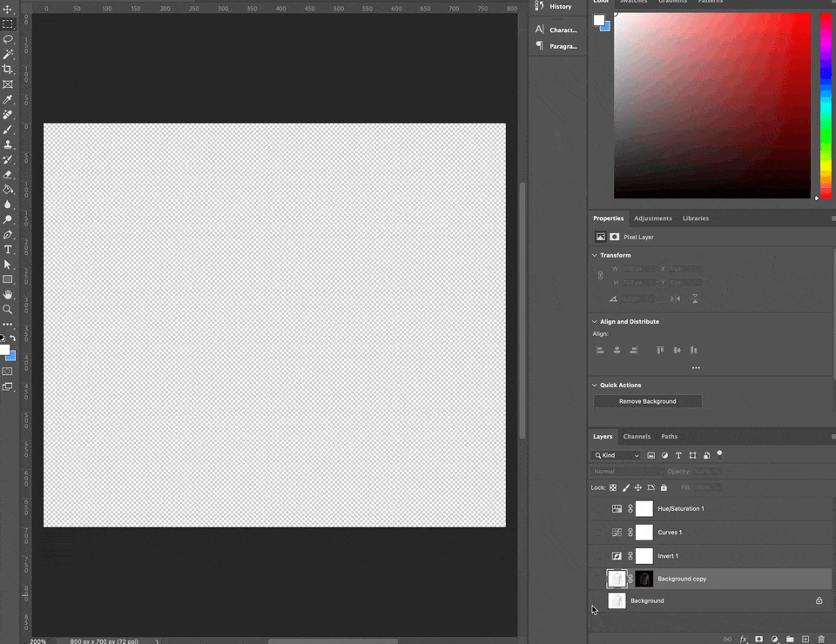The width and height of the screenshot is (836, 644).
Task: Open the History panel
Action: tap(555, 6)
